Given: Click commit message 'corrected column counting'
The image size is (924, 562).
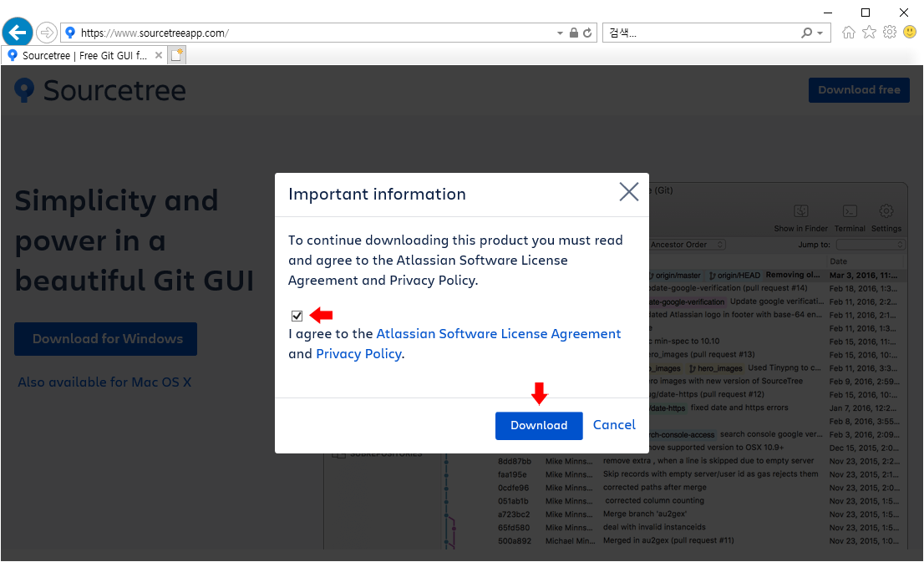Looking at the screenshot, I should 655,501.
